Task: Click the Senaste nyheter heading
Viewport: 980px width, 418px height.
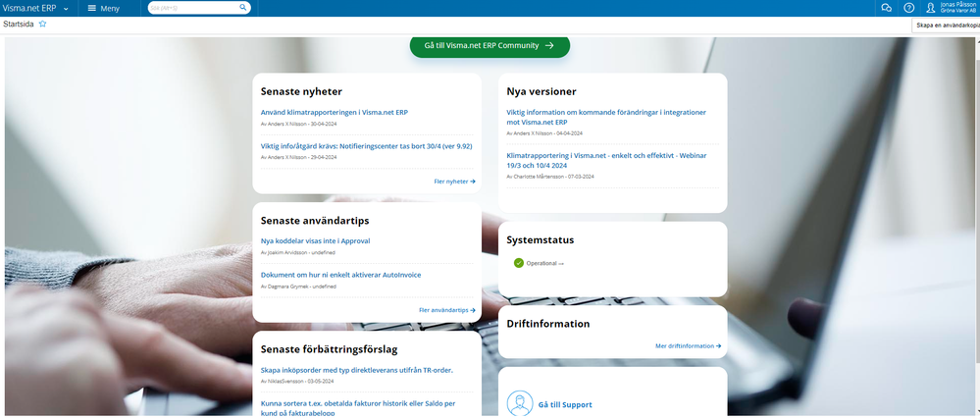Action: [301, 92]
